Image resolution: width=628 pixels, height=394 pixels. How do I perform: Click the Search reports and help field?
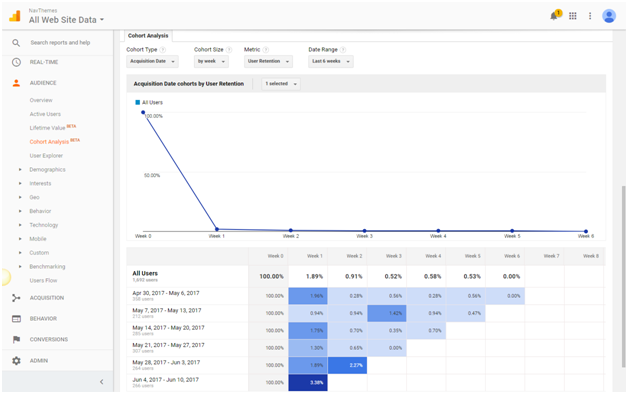60,42
